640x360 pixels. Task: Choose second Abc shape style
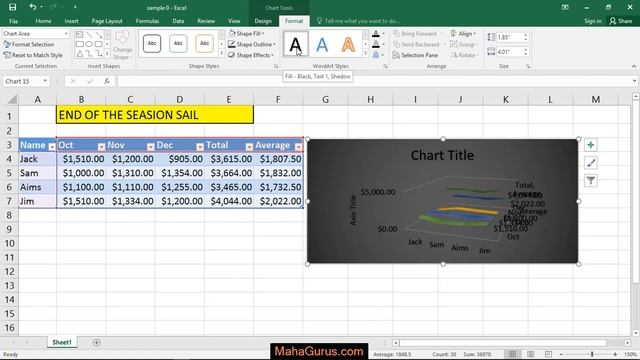[178, 43]
